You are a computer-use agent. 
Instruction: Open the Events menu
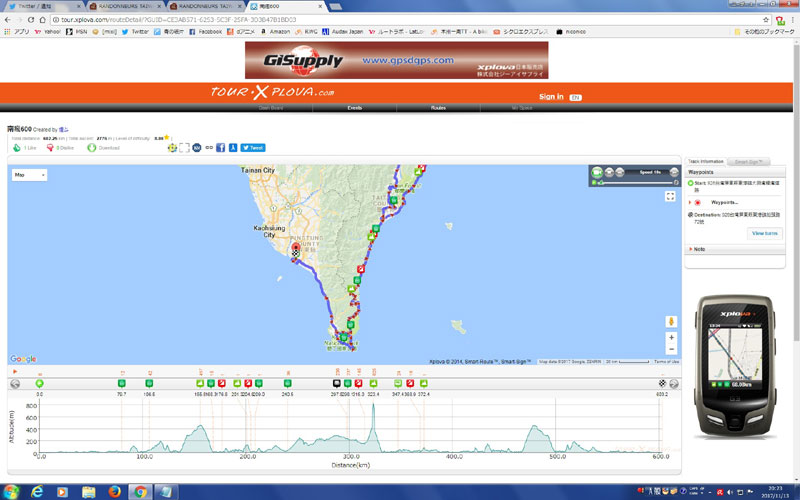[x=355, y=108]
